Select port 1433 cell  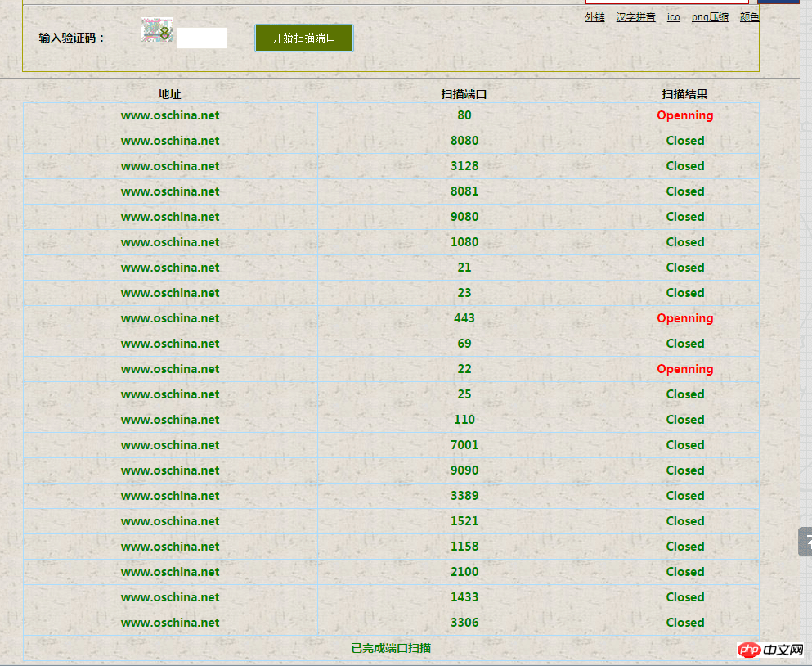coord(464,597)
